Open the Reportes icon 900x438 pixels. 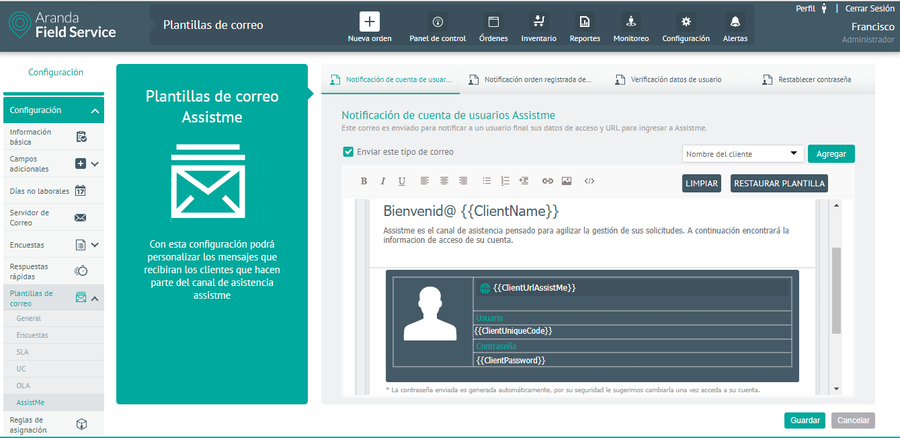[584, 22]
